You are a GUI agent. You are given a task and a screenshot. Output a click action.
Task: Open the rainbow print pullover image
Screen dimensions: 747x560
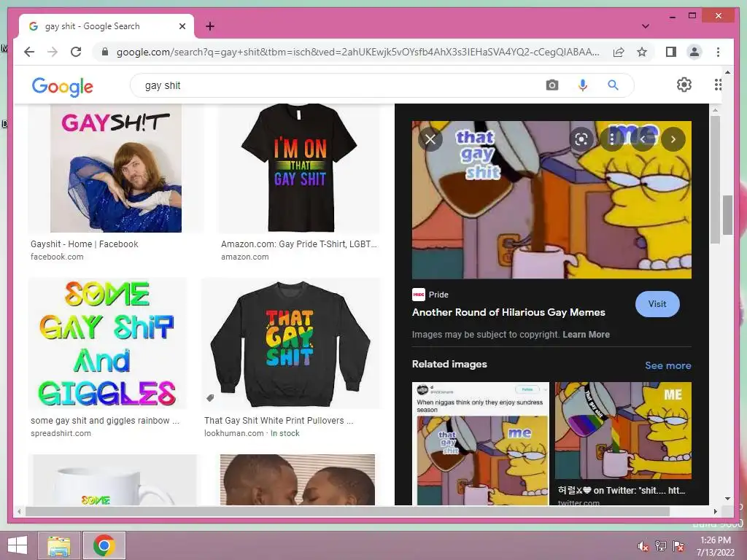(290, 343)
